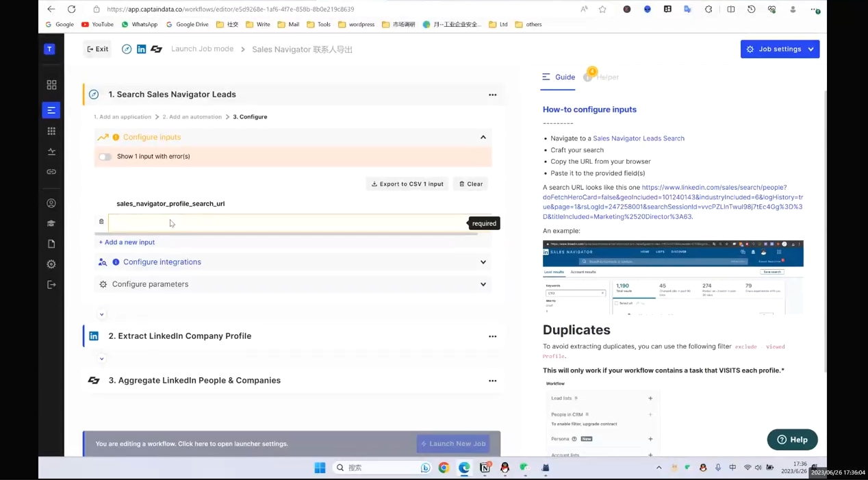Image resolution: width=868 pixels, height=480 pixels.
Task: Click the link icon in left sidebar
Action: coord(51,172)
